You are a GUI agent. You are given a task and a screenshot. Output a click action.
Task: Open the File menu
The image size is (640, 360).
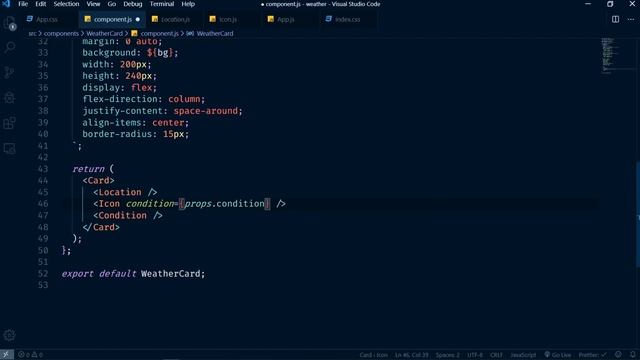point(23,4)
